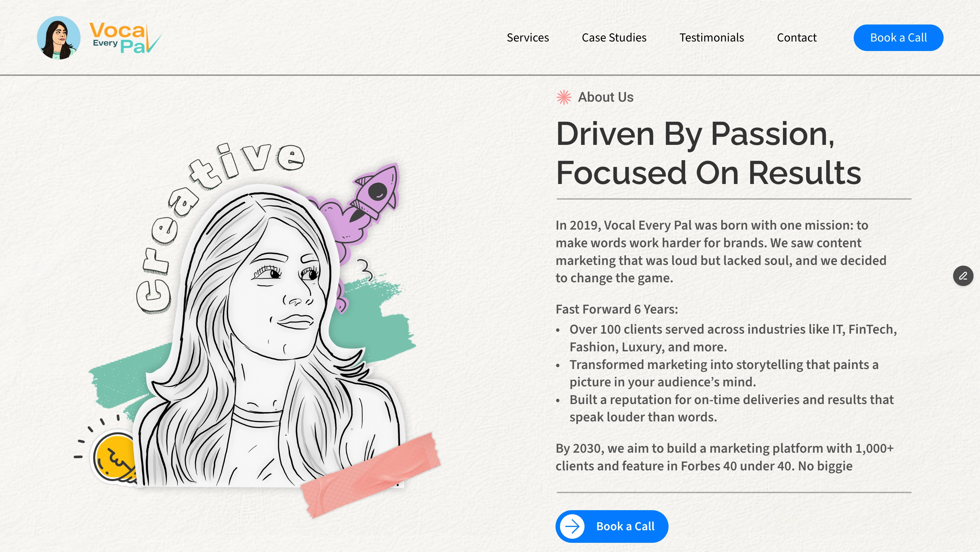Click the pink tape strip graphic
Viewport: 980px width, 552px height.
click(x=371, y=475)
